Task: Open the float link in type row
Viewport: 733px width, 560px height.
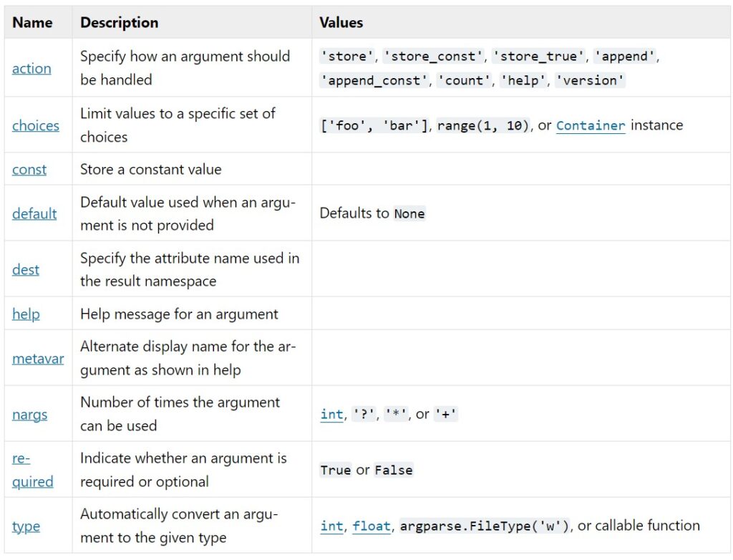Action: point(372,526)
